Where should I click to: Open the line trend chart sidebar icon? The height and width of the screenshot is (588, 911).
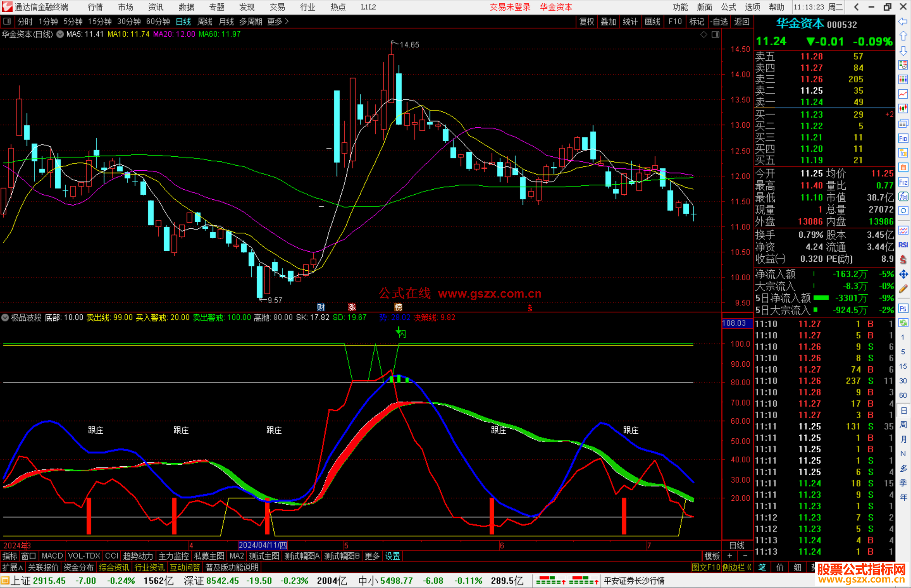click(903, 94)
